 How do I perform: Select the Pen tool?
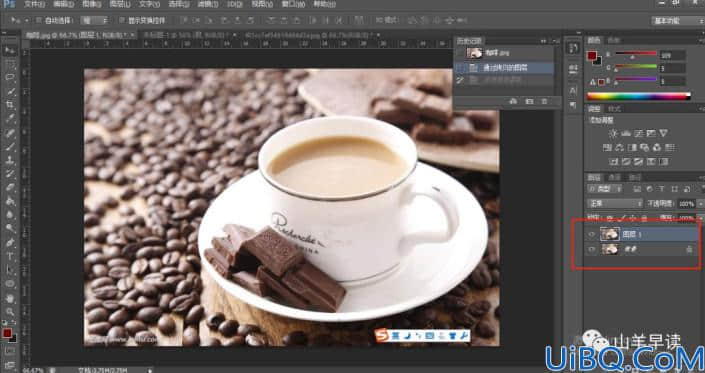pyautogui.click(x=9, y=242)
